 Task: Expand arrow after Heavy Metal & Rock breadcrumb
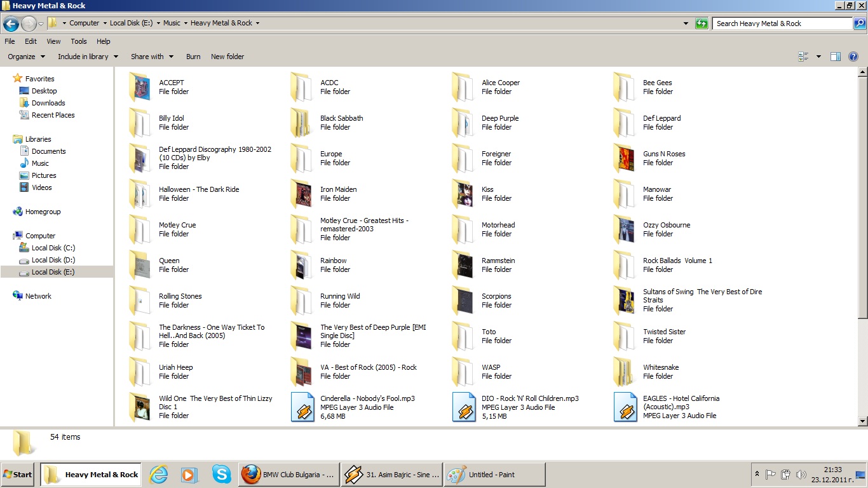[x=257, y=23]
